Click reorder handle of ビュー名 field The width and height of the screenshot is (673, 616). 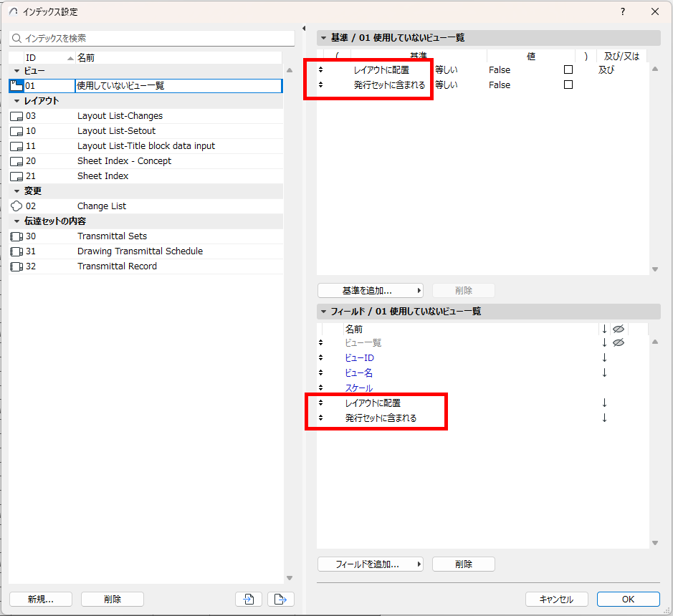click(320, 372)
